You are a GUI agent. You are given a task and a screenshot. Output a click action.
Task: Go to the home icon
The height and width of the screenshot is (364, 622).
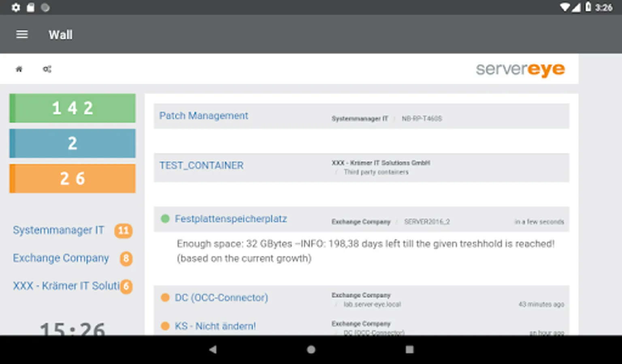[x=19, y=69]
